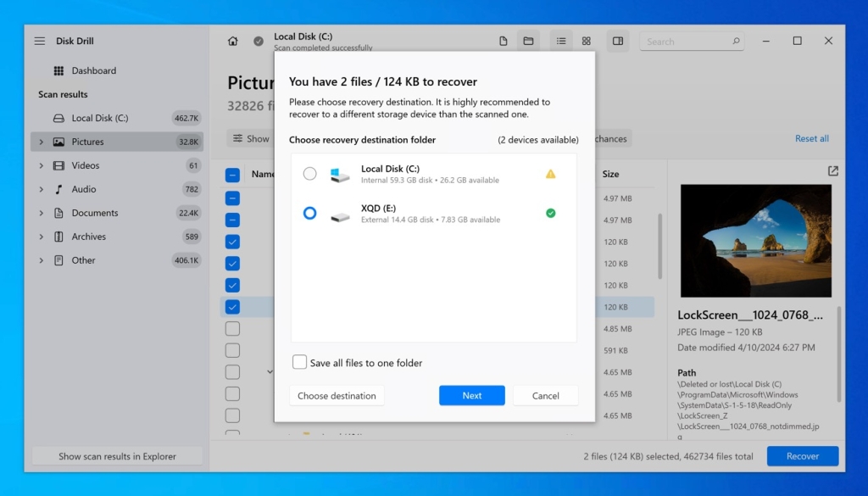Switch to file type view

[x=502, y=40]
